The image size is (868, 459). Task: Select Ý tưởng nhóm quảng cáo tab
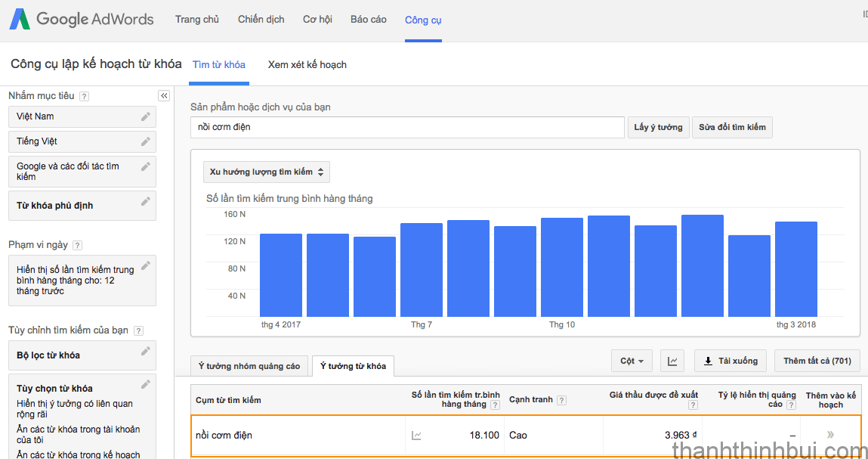click(249, 366)
